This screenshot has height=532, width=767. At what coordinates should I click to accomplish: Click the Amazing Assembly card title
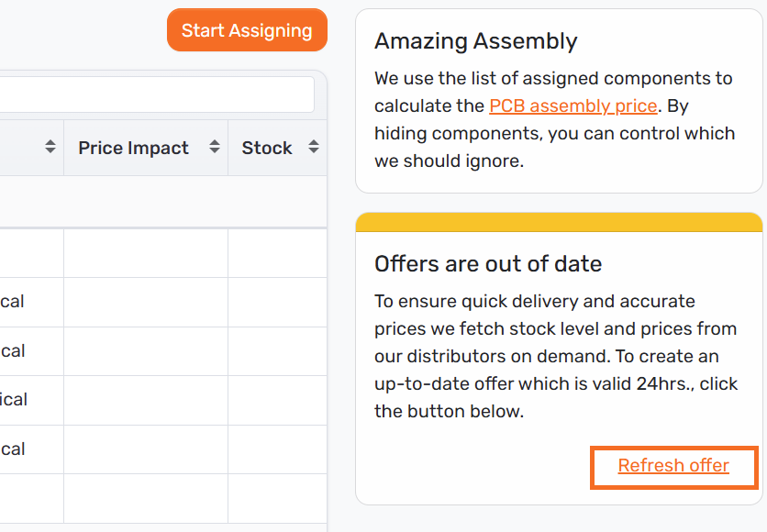476,41
